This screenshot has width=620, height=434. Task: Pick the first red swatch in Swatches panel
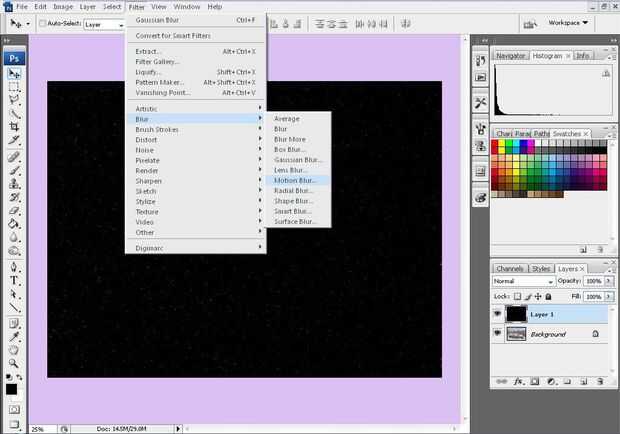[495, 144]
